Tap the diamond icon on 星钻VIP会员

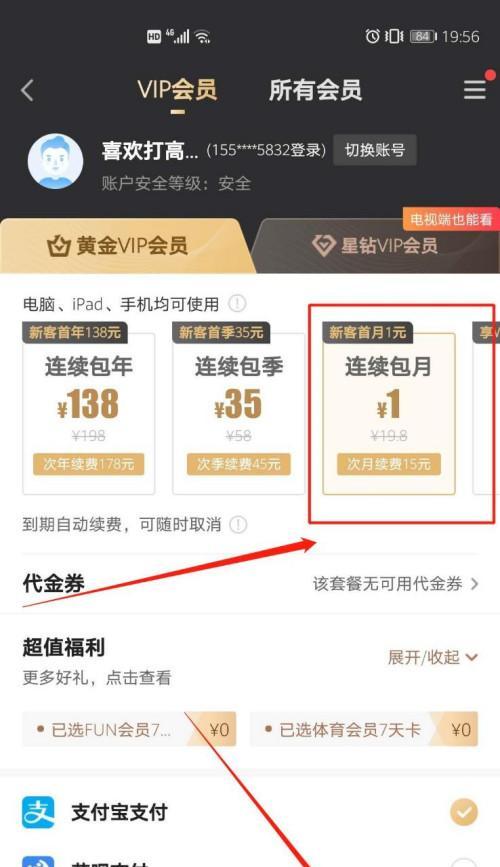[x=324, y=246]
